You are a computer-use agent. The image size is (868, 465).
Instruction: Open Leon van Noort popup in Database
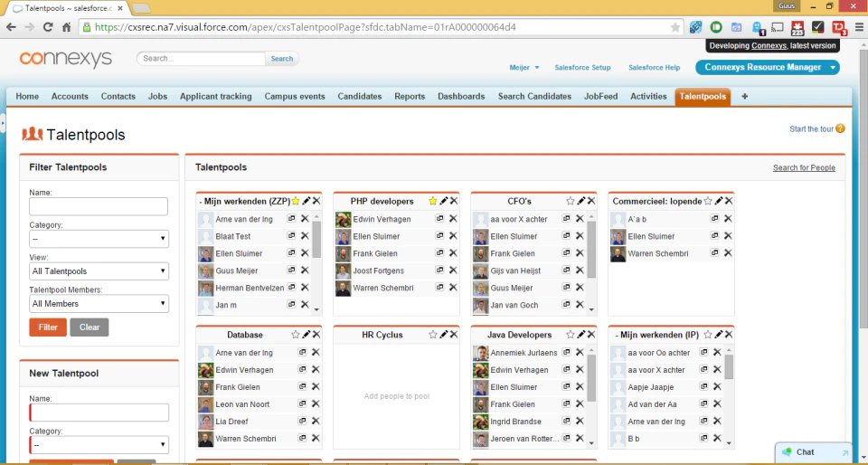click(x=302, y=403)
